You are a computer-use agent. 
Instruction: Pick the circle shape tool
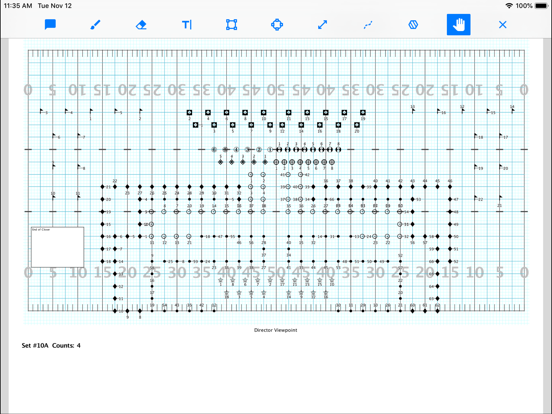coord(277,25)
